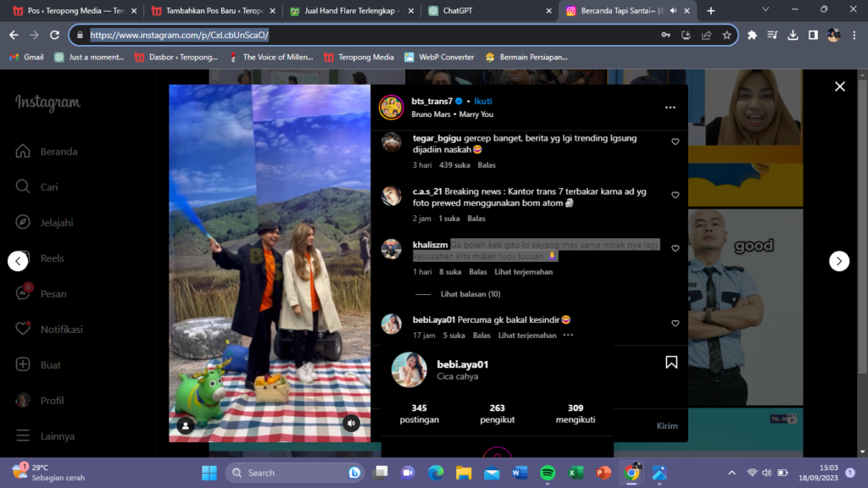
Task: Open post options three-dot menu
Action: [670, 108]
